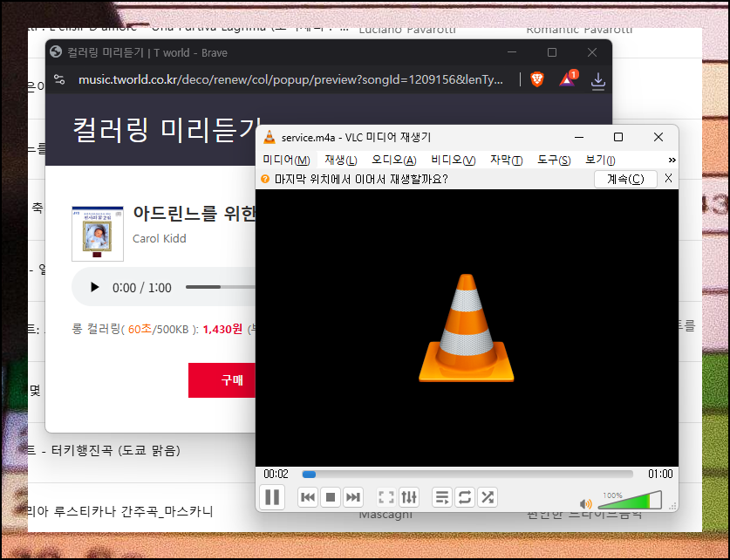The image size is (730, 560).
Task: Click 계속(C) to resume playback
Action: 625,179
